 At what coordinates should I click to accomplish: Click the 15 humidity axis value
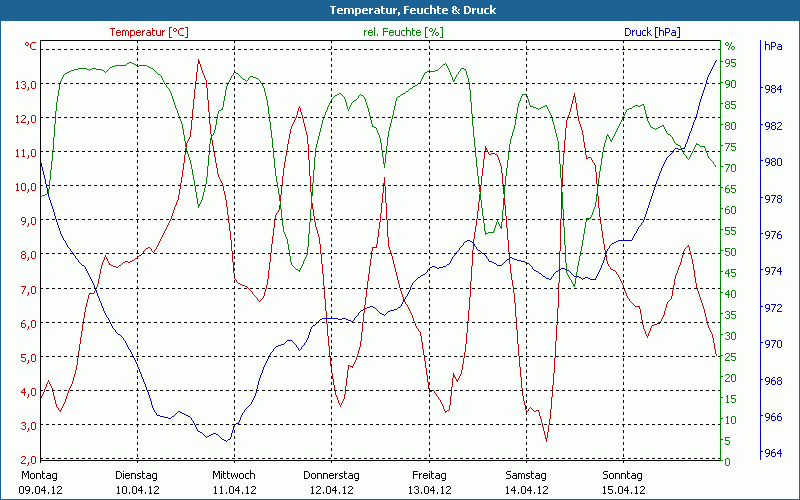coord(731,399)
